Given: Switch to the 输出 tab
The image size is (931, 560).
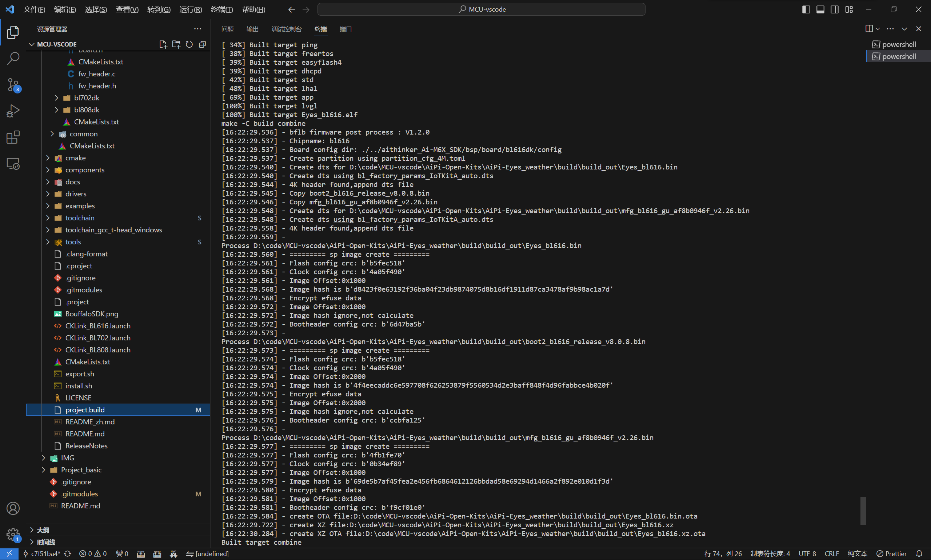Looking at the screenshot, I should click(252, 29).
